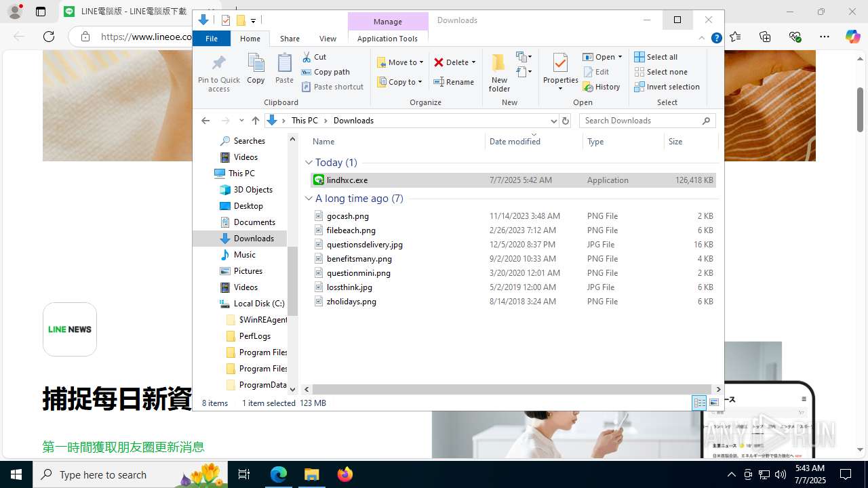The image size is (868, 488).
Task: Click the Manage contextual tab
Action: [388, 22]
